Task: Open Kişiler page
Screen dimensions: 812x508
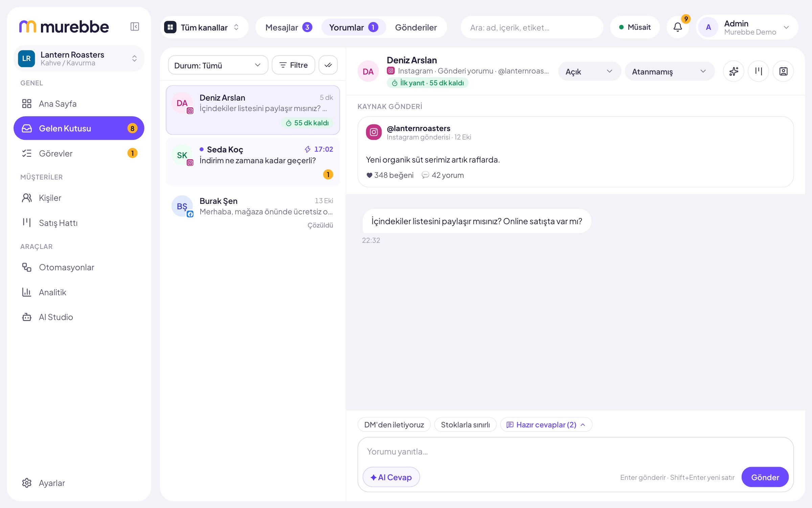Action: tap(79, 198)
